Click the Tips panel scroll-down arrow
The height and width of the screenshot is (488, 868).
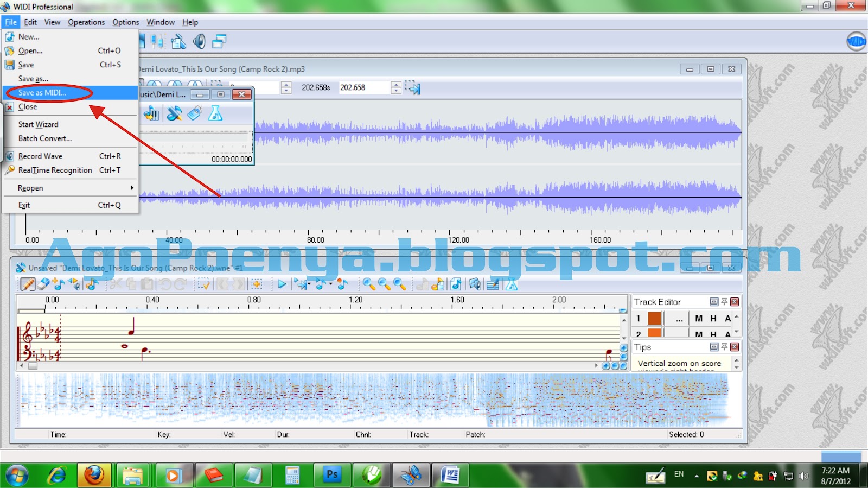click(x=736, y=367)
